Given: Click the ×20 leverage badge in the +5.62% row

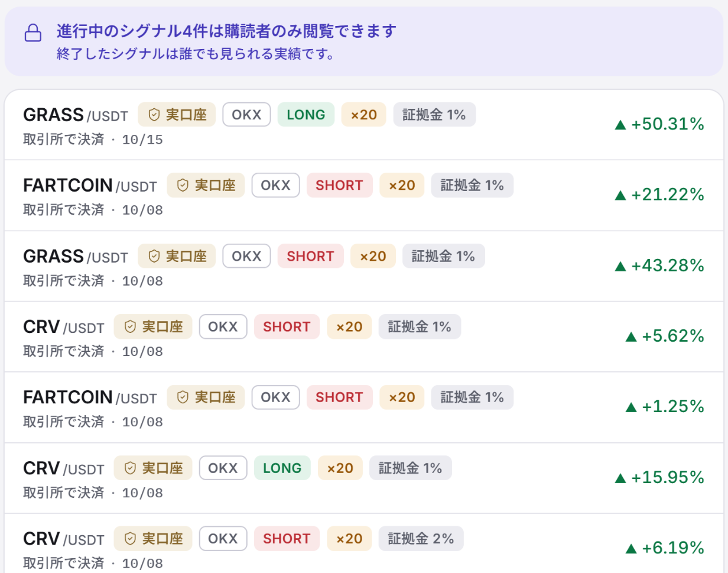Looking at the screenshot, I should (x=349, y=326).
